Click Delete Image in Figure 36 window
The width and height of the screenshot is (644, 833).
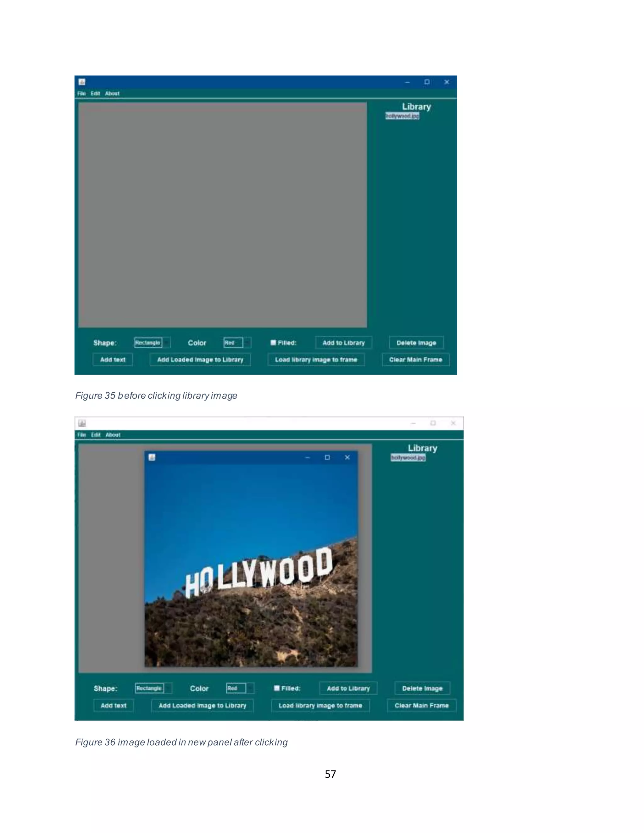(x=422, y=688)
